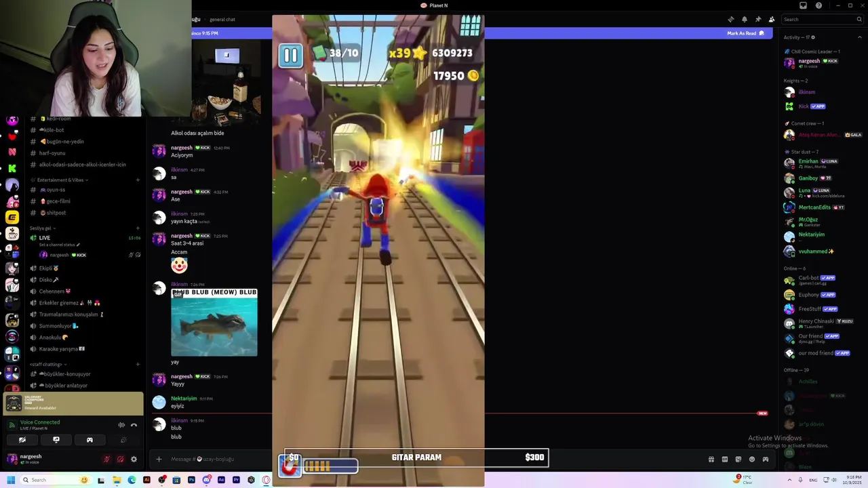
Task: Add channel to staff chatting category
Action: click(138, 365)
